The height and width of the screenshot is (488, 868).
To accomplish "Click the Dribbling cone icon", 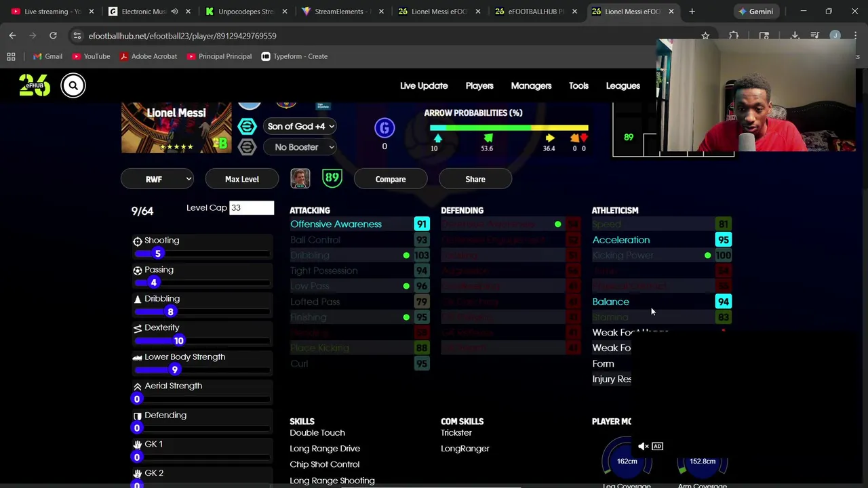I will pyautogui.click(x=138, y=299).
